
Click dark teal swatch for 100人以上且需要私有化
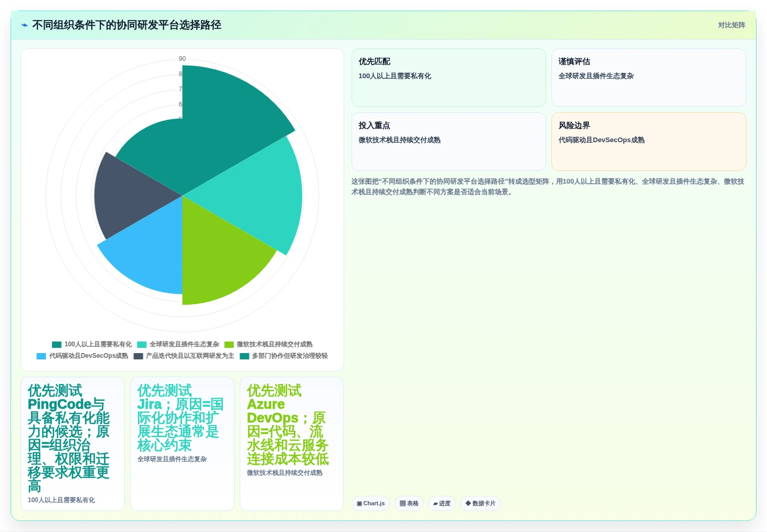click(57, 345)
